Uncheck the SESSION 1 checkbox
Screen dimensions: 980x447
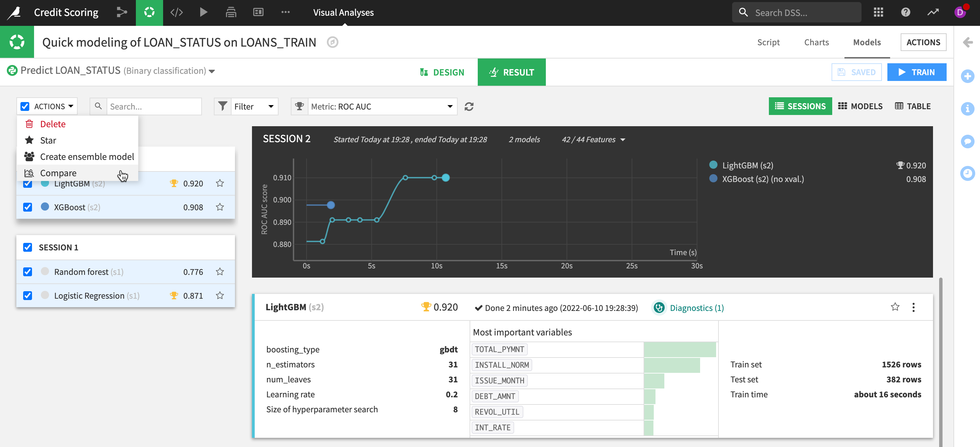(27, 247)
